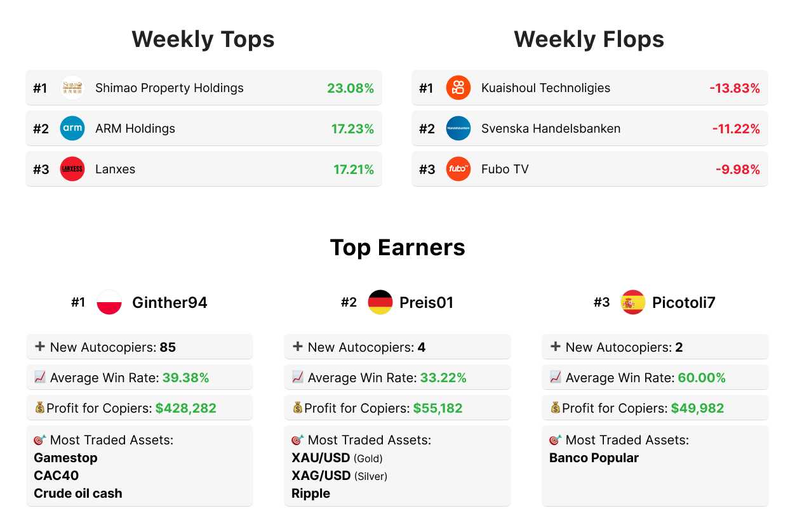Click the Shimao Property Holdings logo
This screenshot has height=532, width=795.
(x=72, y=88)
